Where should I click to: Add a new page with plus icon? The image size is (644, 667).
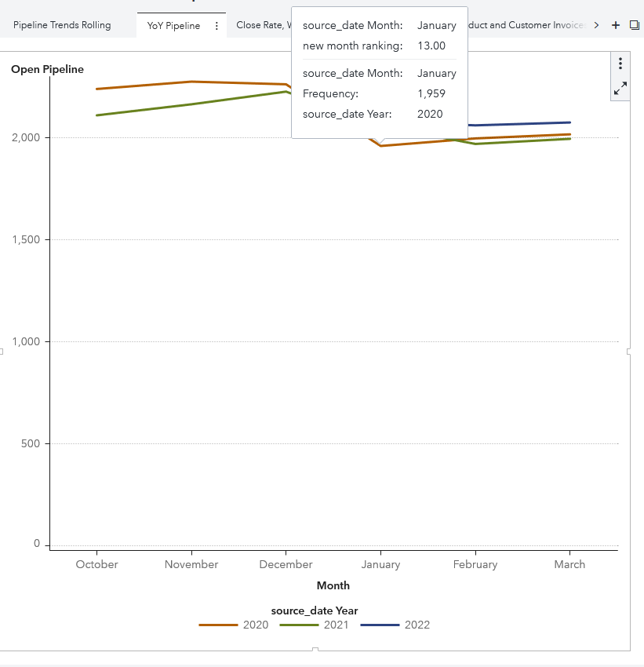click(x=615, y=25)
